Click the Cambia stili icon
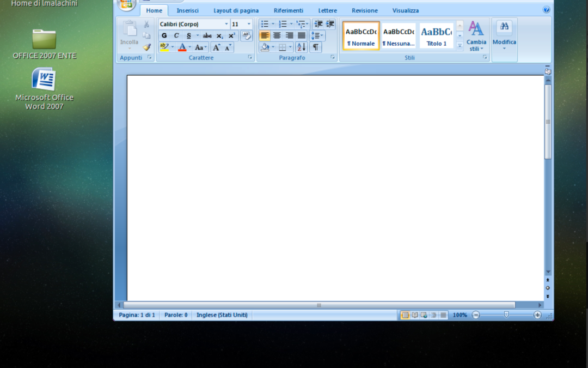Image resolution: width=588 pixels, height=368 pixels. coord(476,28)
